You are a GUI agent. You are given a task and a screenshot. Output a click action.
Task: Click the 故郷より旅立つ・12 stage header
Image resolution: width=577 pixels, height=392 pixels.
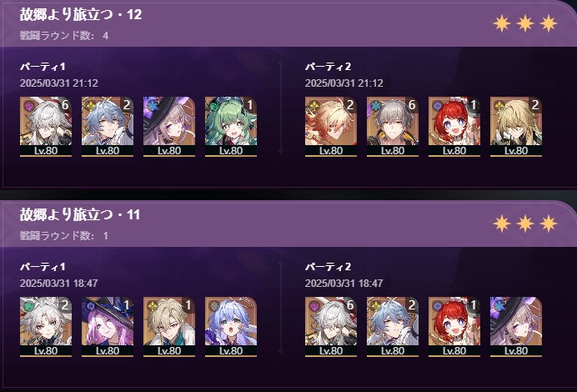pos(81,14)
